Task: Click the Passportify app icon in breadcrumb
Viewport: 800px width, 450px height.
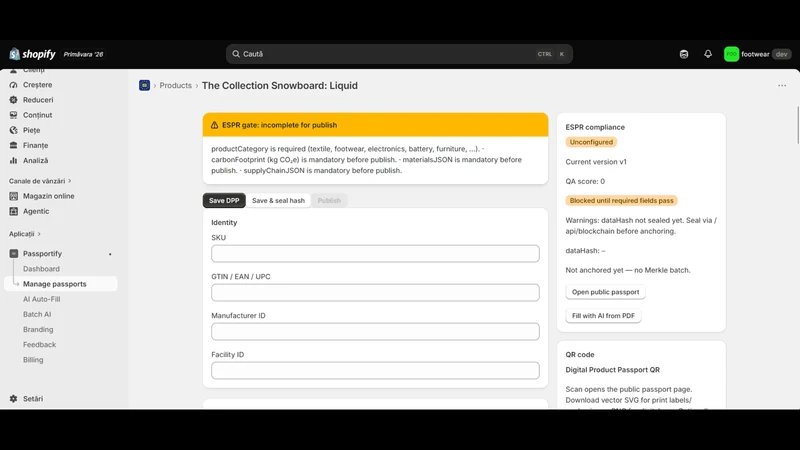Action: tap(144, 85)
